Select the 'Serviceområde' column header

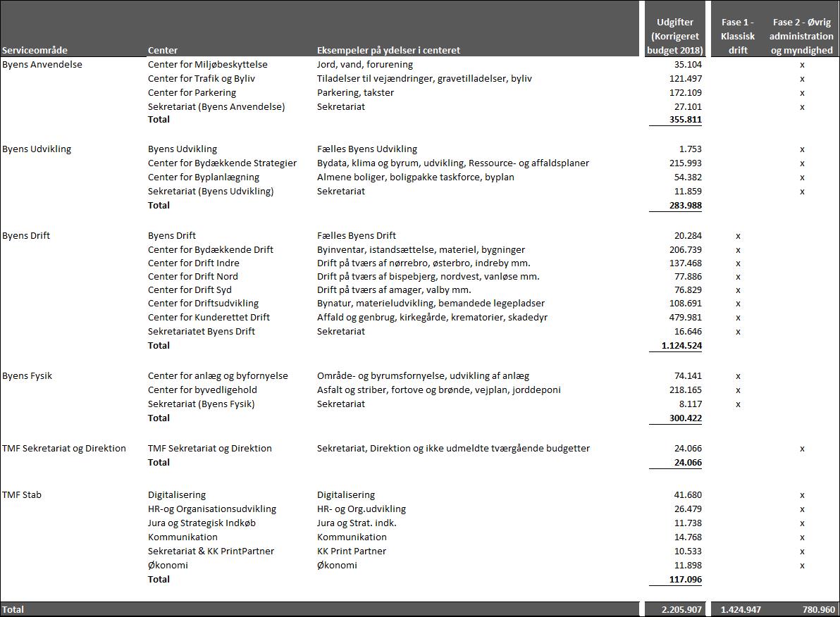pyautogui.click(x=35, y=50)
